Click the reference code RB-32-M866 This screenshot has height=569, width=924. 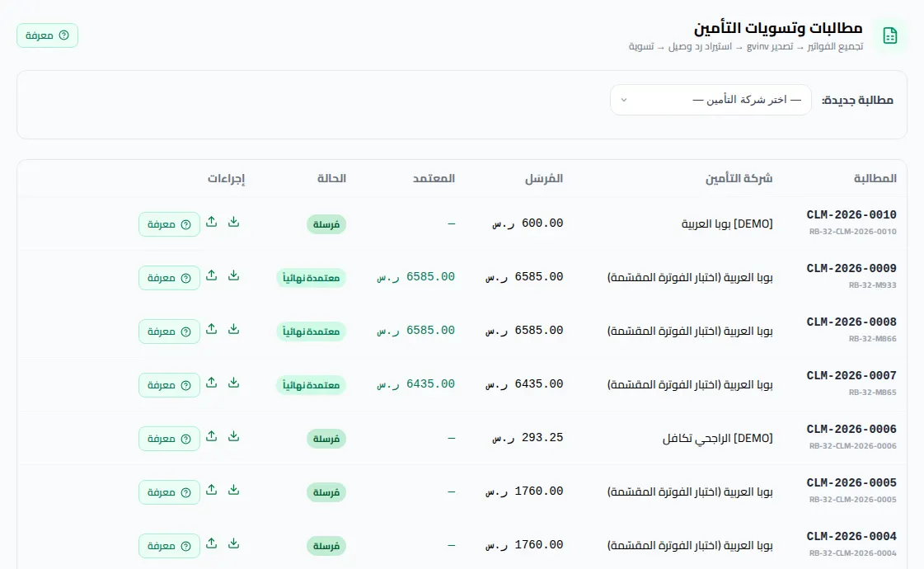[873, 338]
